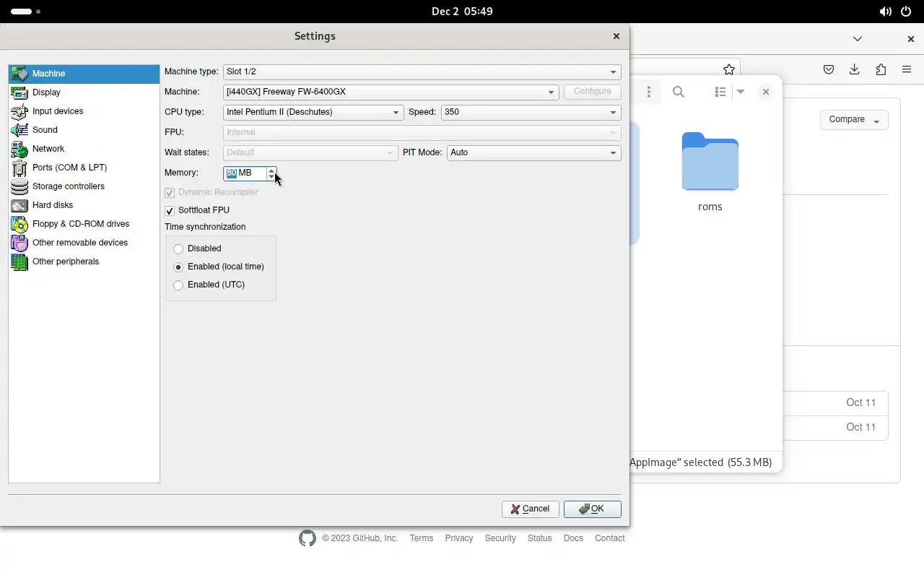Click the three-dot menu in file manager
Screen dimensions: 924x578
(x=649, y=92)
